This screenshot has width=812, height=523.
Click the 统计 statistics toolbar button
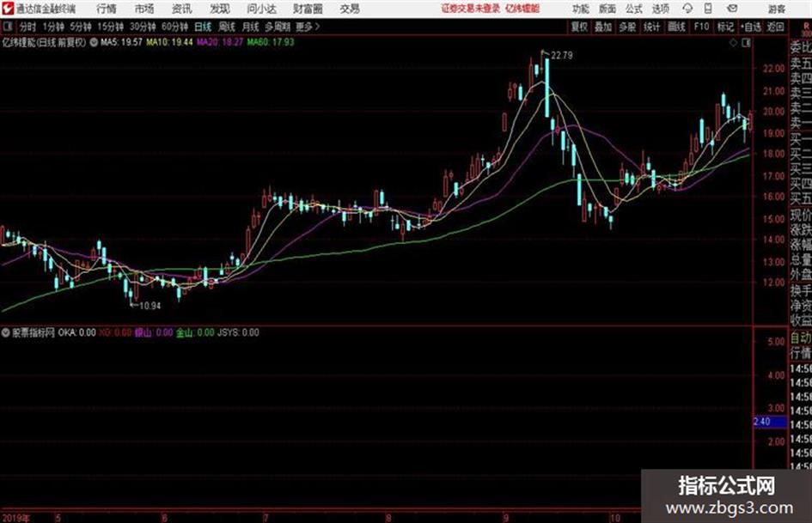(652, 27)
